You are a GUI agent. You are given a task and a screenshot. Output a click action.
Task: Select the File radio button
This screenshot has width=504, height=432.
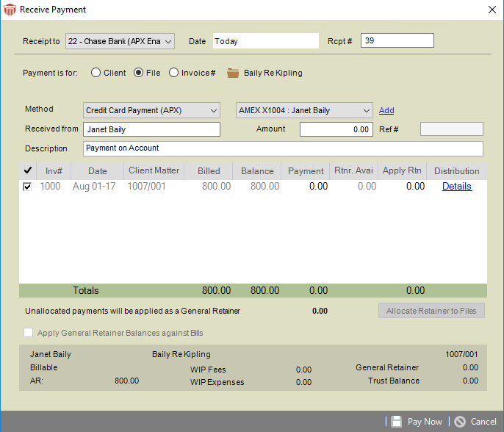click(139, 73)
